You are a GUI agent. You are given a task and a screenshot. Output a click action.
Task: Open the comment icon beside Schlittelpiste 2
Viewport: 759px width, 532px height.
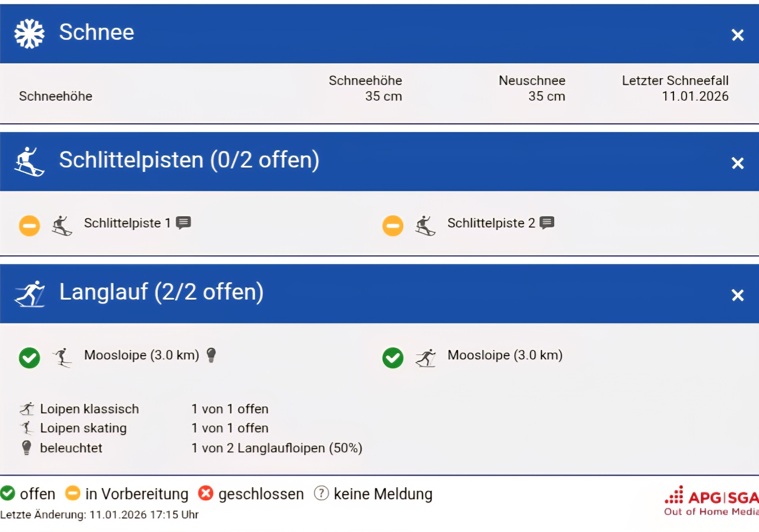547,223
